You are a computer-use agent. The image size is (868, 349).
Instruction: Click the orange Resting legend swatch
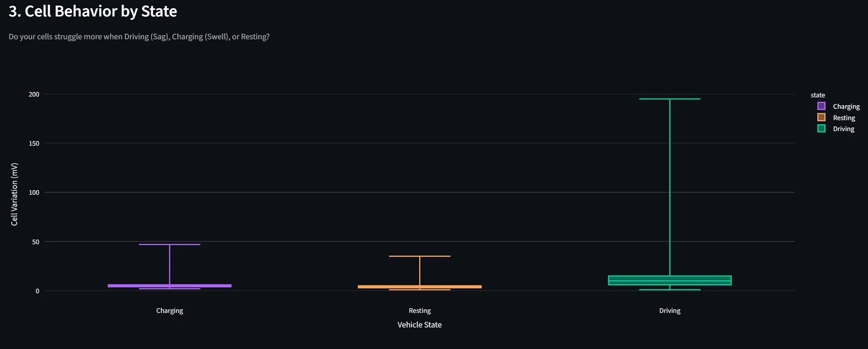click(x=821, y=117)
